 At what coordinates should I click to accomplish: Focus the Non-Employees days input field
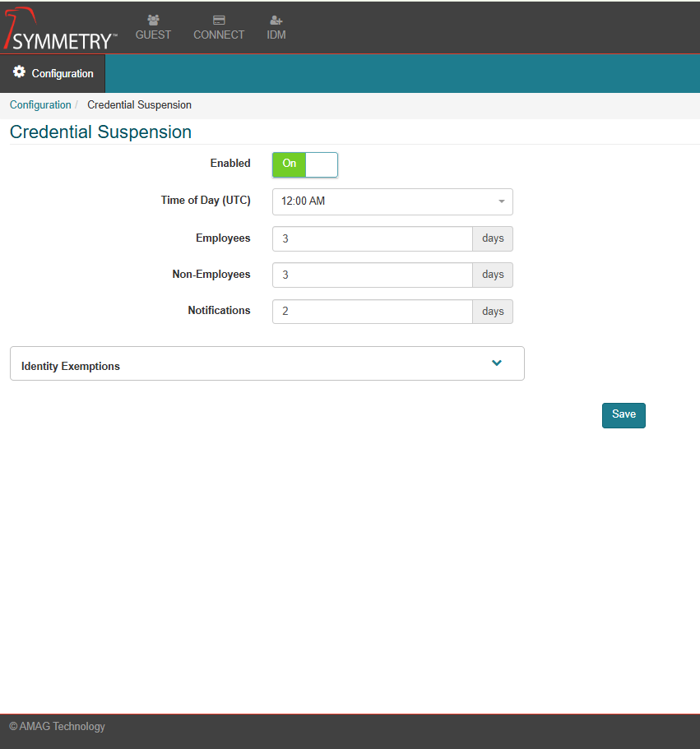372,275
